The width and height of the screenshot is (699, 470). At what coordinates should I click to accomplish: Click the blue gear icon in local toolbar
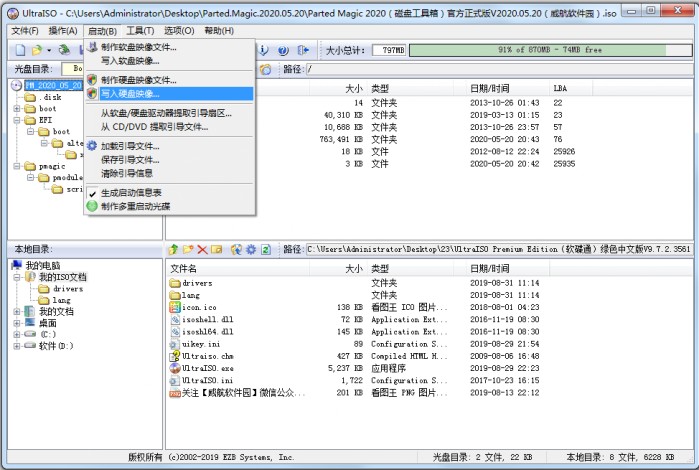251,249
